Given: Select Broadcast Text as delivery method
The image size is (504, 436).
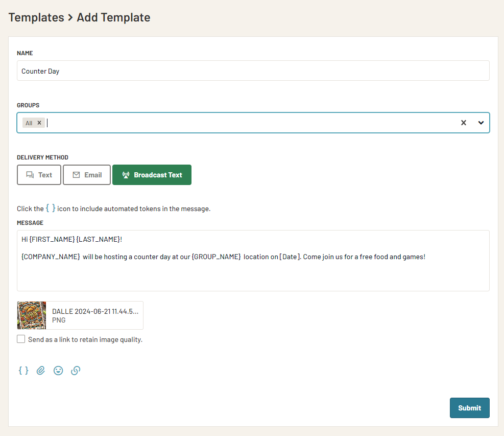Looking at the screenshot, I should pos(152,174).
